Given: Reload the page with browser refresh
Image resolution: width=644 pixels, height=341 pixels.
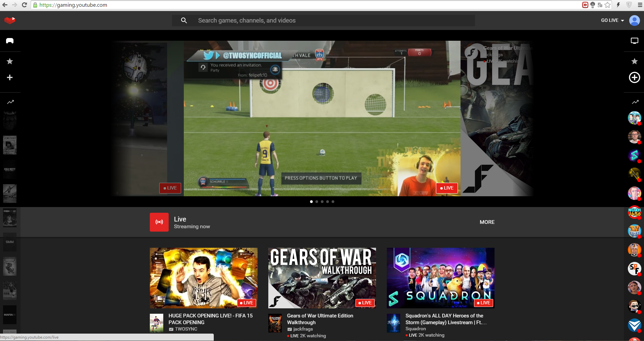Looking at the screenshot, I should (24, 5).
